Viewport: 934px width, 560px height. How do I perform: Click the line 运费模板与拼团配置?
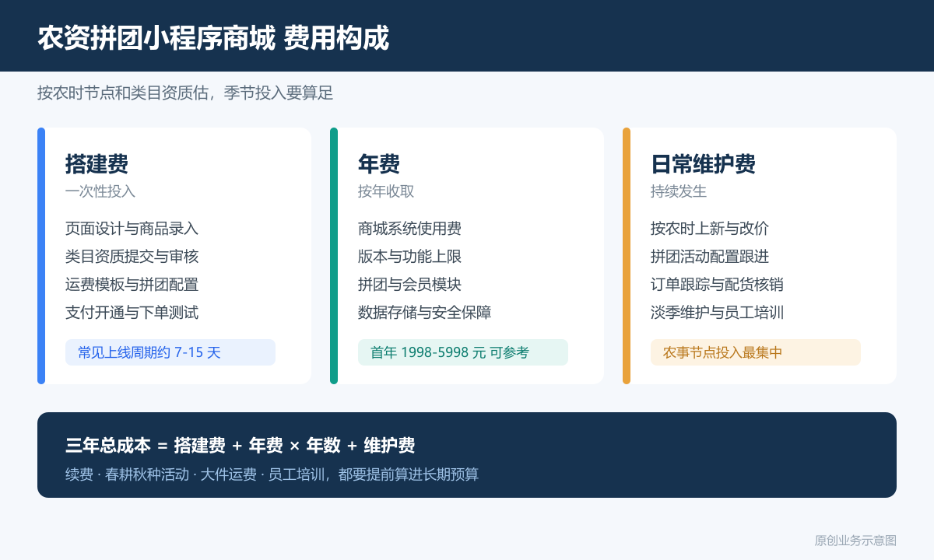[x=132, y=285]
